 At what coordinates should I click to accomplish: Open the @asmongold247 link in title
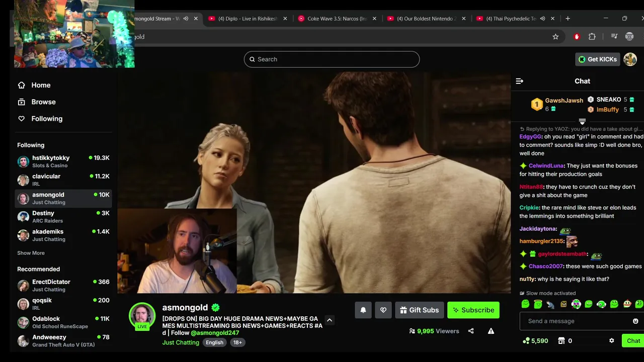[215, 333]
